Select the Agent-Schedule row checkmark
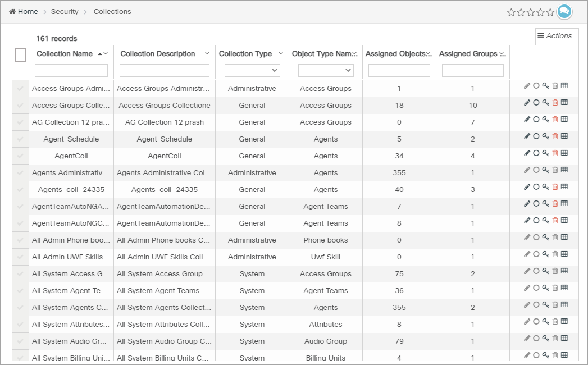The width and height of the screenshot is (588, 365). pyautogui.click(x=20, y=139)
